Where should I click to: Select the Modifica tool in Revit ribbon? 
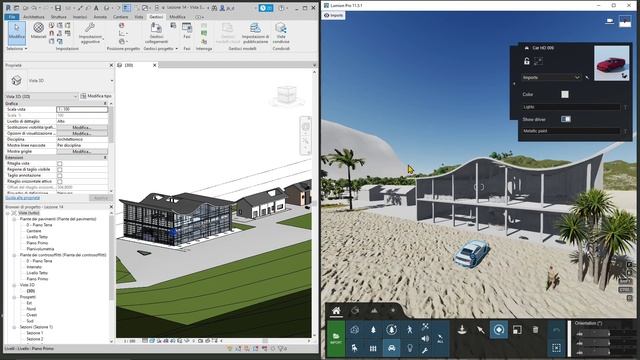tap(17, 32)
